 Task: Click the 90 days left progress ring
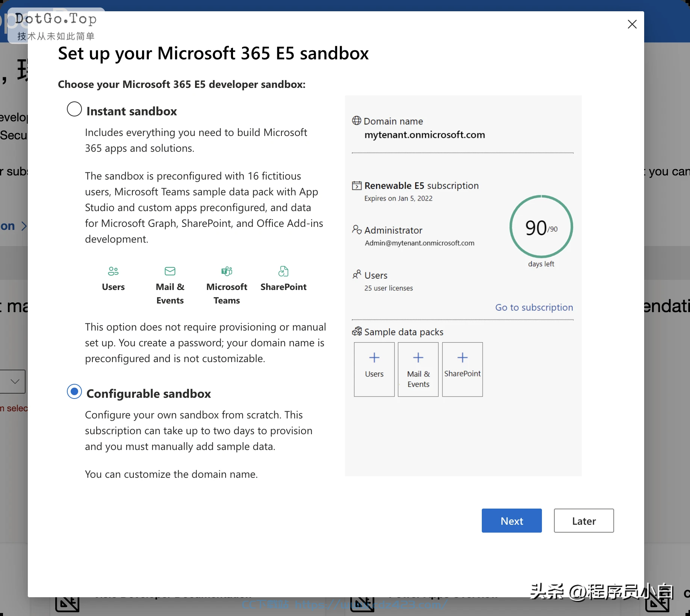pos(541,226)
